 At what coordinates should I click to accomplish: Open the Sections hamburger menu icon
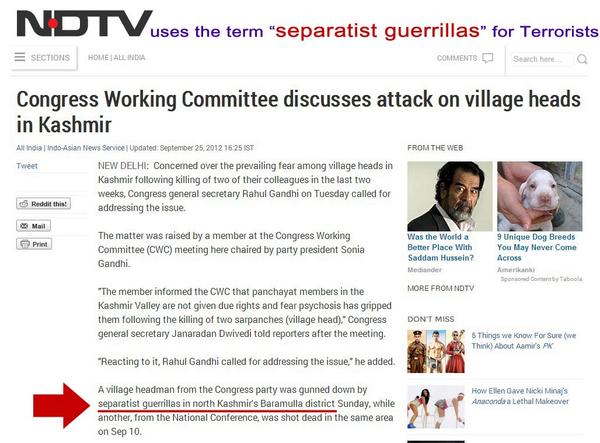click(20, 57)
